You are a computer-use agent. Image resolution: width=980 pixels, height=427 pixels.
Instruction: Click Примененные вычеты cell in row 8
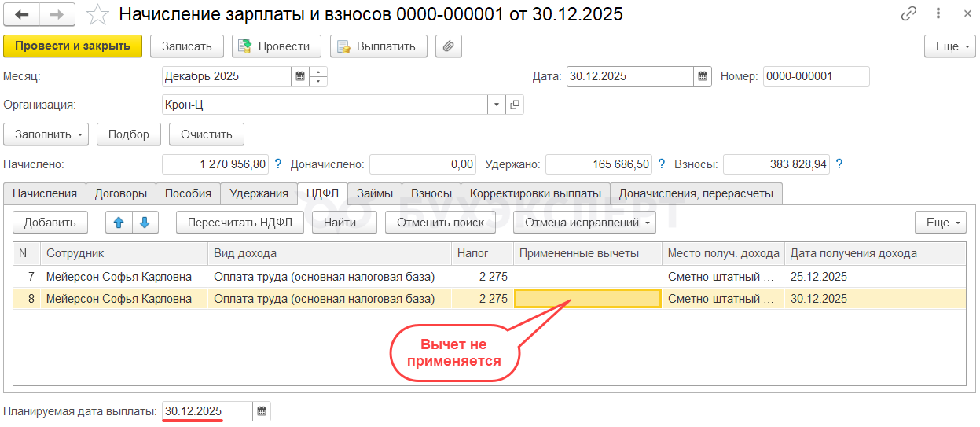[588, 299]
